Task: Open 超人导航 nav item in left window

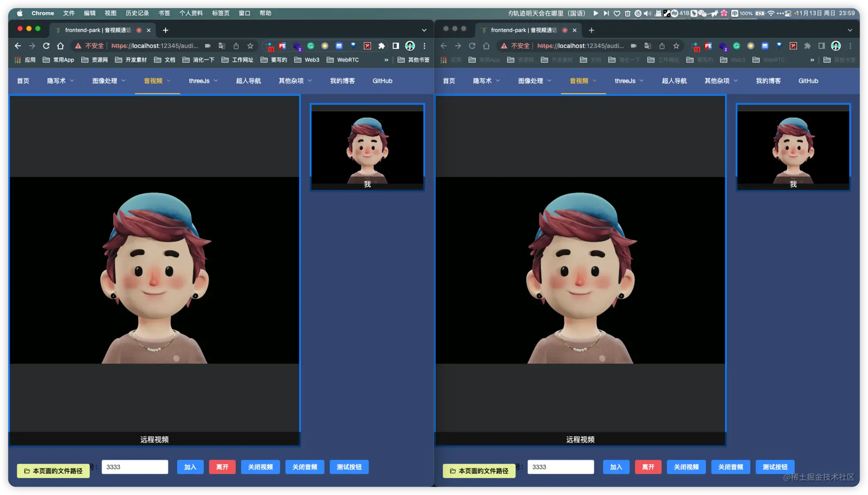Action: (x=248, y=81)
